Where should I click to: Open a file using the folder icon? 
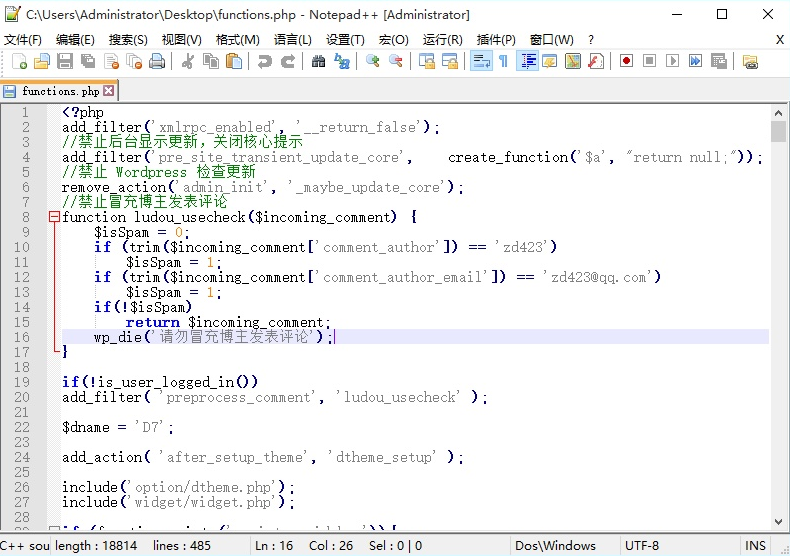[41, 62]
